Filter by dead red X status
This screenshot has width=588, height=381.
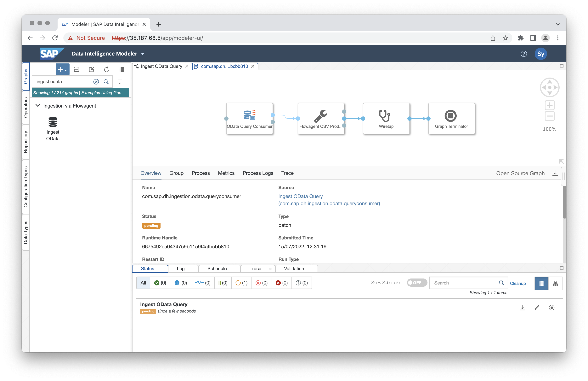[x=282, y=283]
